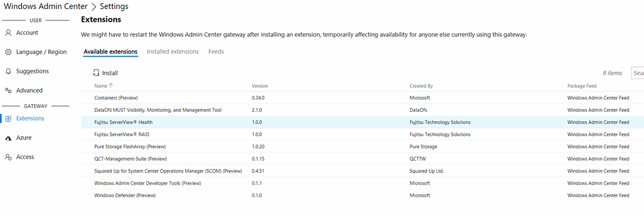This screenshot has height=216, width=644.
Task: Sort the list by Name column header
Action: click(x=101, y=86)
